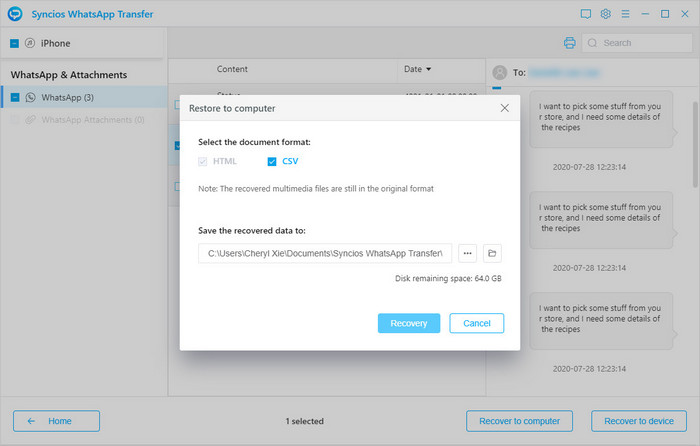Toggle the HTML format checkbox
Viewport: 700px width, 446px height.
coord(203,161)
